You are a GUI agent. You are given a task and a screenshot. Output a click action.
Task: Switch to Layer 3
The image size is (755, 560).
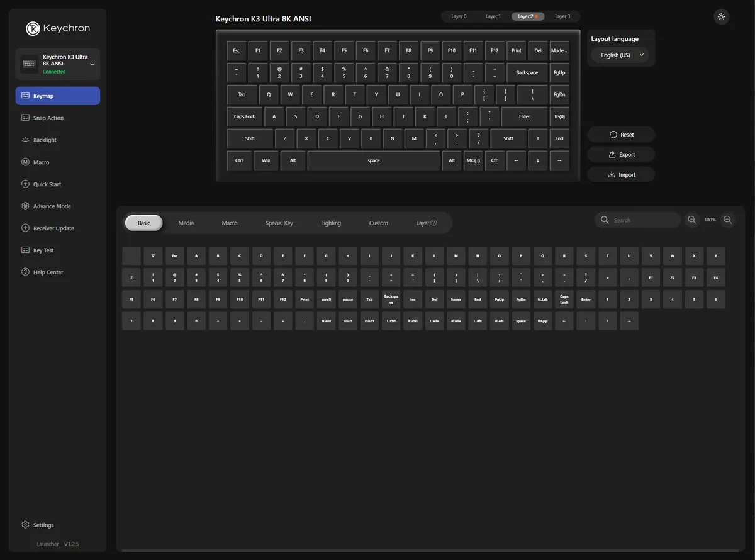click(562, 16)
